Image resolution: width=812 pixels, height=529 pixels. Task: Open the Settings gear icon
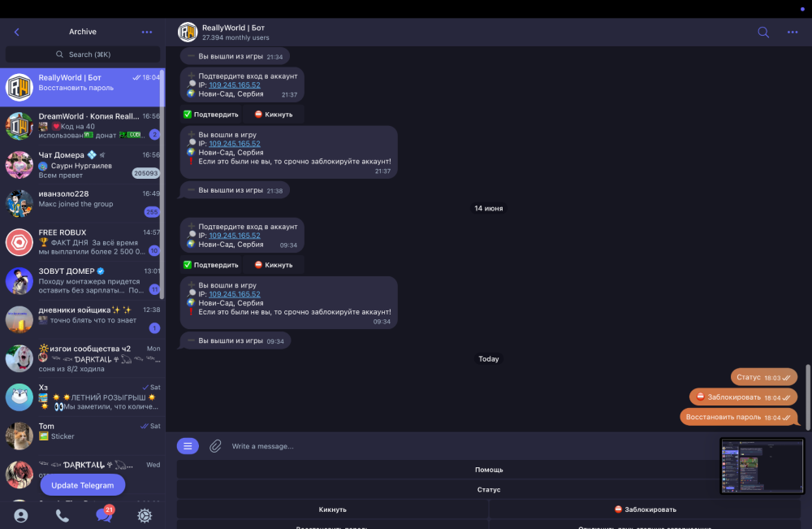coord(145,515)
